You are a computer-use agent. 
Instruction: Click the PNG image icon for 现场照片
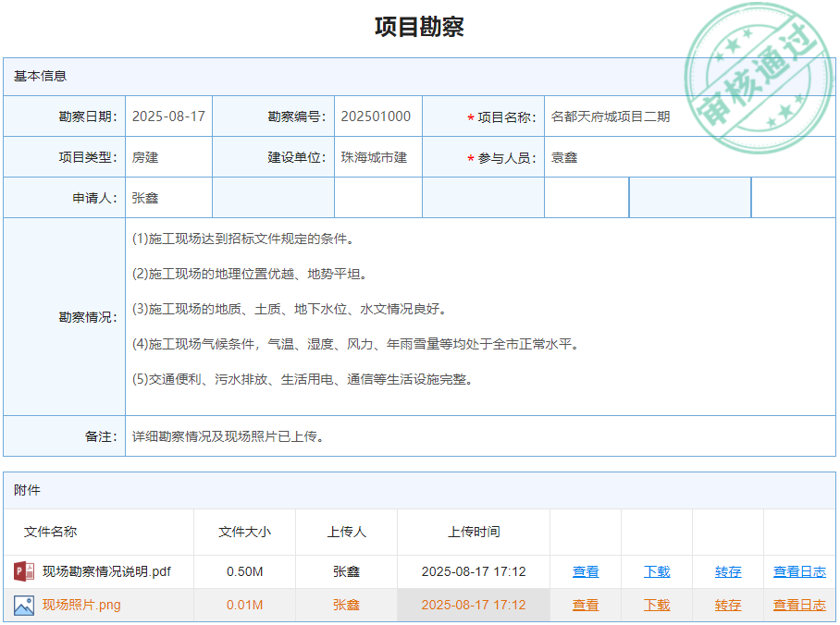pos(24,606)
